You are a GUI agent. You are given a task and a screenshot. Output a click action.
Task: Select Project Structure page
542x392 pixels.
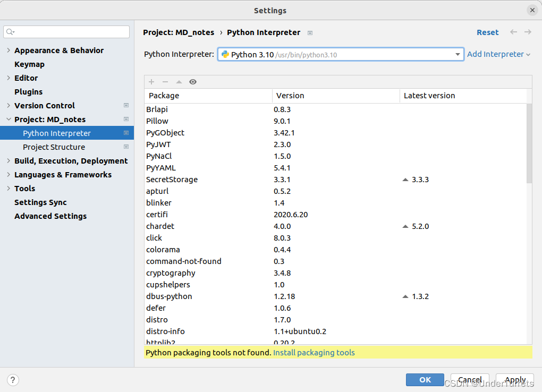click(x=54, y=147)
